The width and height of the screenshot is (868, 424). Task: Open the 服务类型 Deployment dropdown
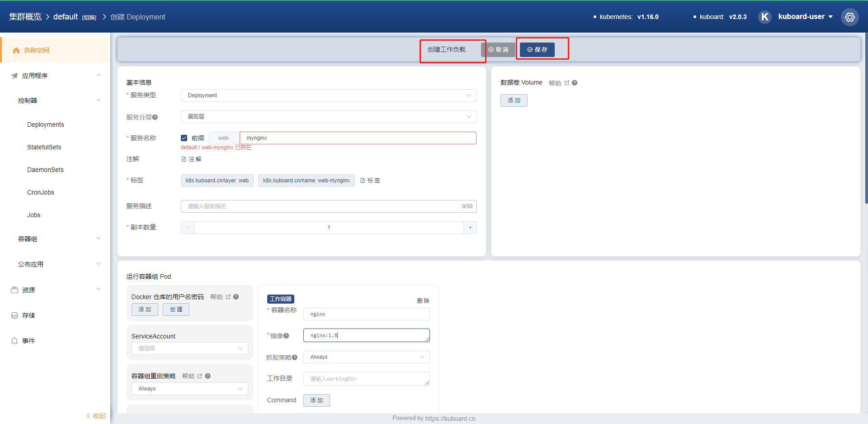329,95
